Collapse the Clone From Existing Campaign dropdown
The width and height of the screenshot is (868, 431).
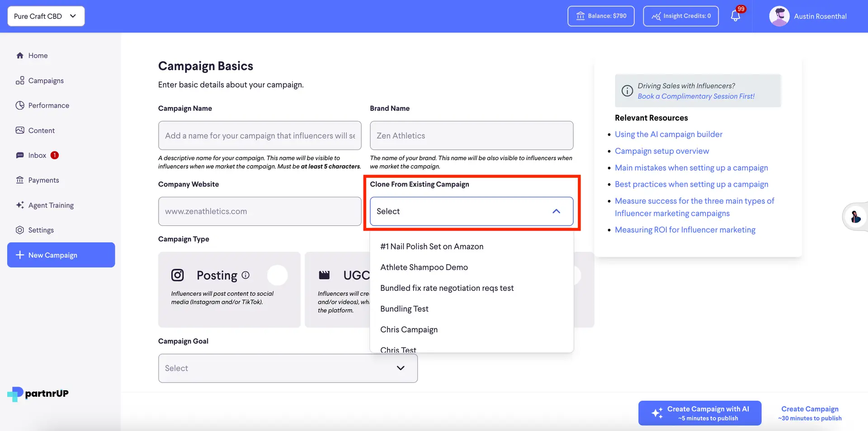557,211
